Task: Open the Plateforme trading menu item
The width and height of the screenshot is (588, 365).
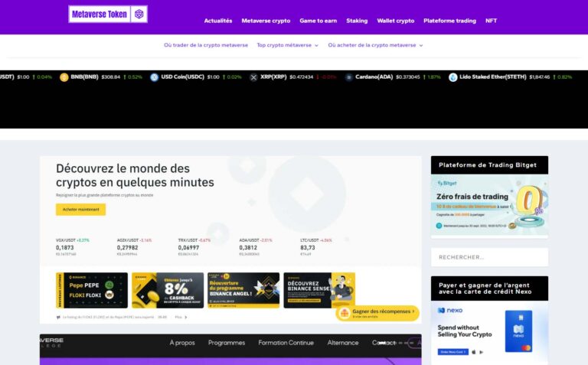Action: tap(449, 21)
